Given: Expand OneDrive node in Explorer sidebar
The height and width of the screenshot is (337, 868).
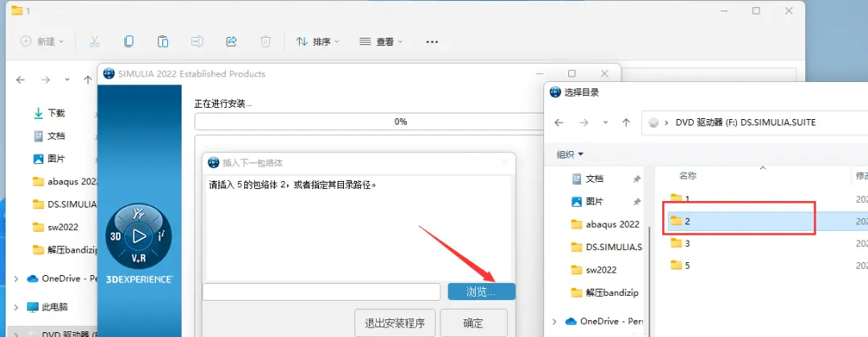Looking at the screenshot, I should click(15, 278).
